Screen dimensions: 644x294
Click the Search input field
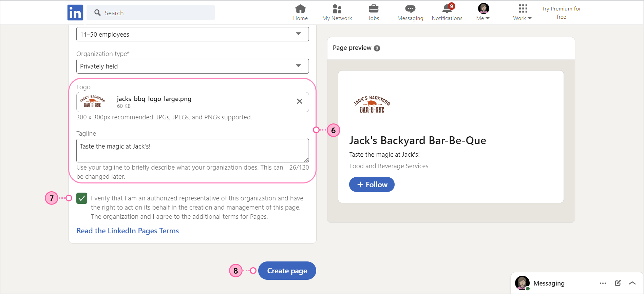click(x=151, y=13)
